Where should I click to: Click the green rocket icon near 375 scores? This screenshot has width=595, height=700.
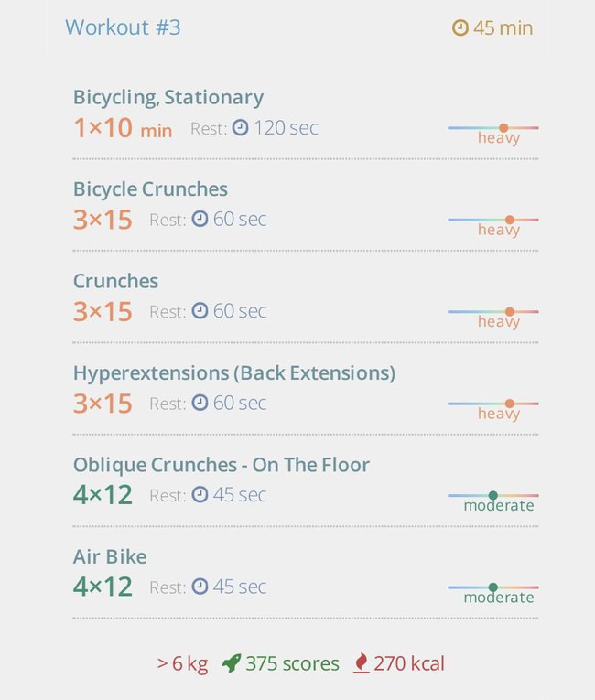232,663
